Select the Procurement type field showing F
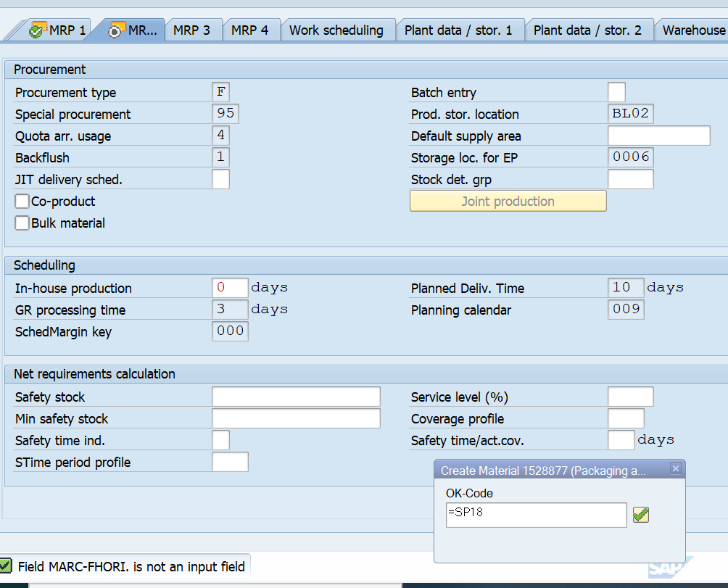Viewport: 728px width, 588px height. (220, 91)
